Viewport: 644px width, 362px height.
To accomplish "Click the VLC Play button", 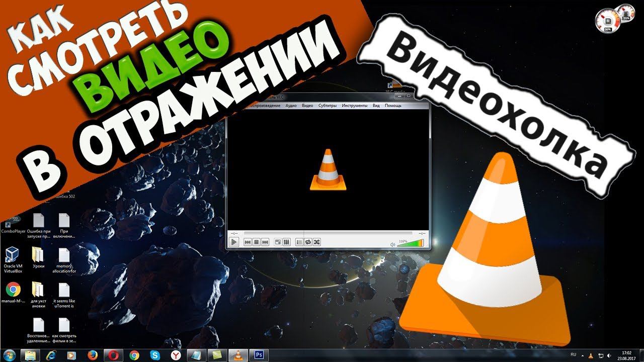I will pos(233,242).
